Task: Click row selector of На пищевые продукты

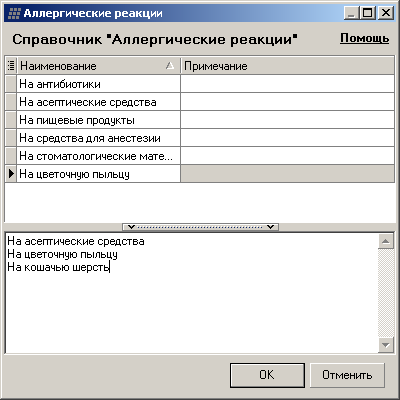Action: pyautogui.click(x=11, y=120)
